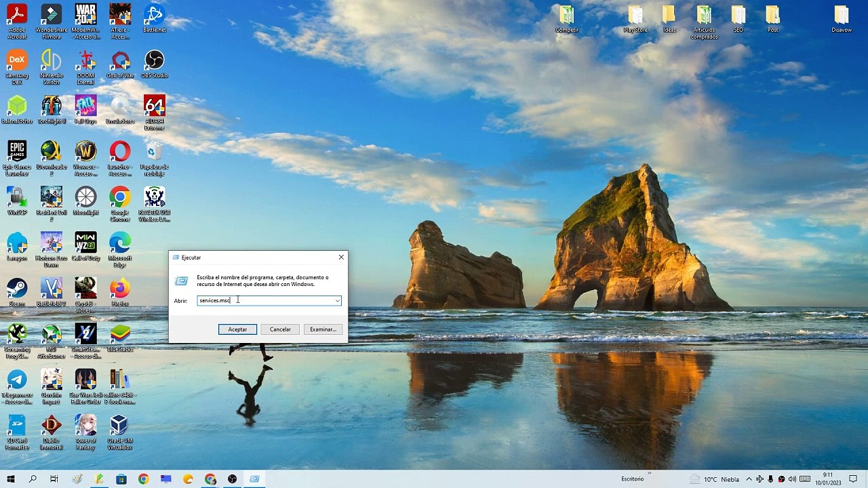Select the SD Card Formatter icon
868x488 pixels.
pos(17,432)
